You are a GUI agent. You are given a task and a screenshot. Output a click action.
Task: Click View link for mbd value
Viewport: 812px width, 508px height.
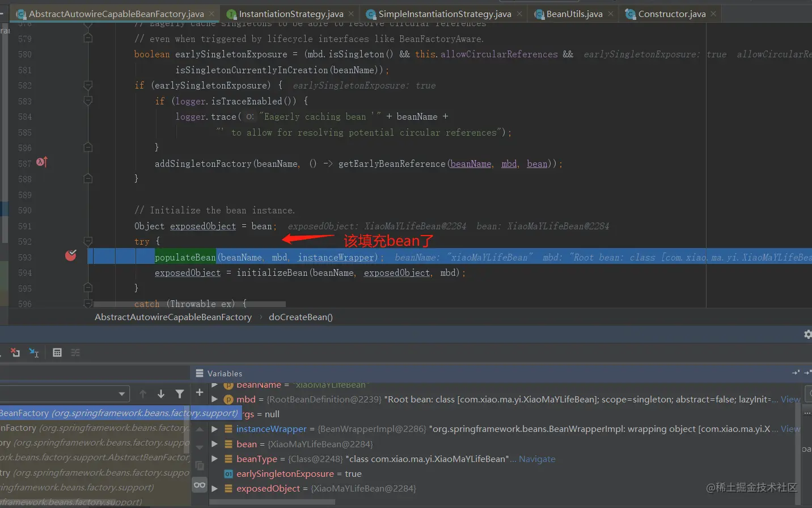click(x=790, y=400)
